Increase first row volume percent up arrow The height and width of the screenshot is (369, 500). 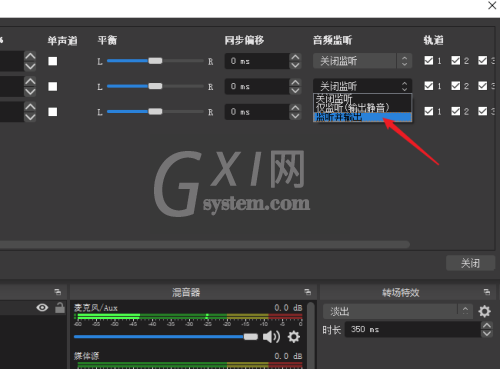(30, 56)
